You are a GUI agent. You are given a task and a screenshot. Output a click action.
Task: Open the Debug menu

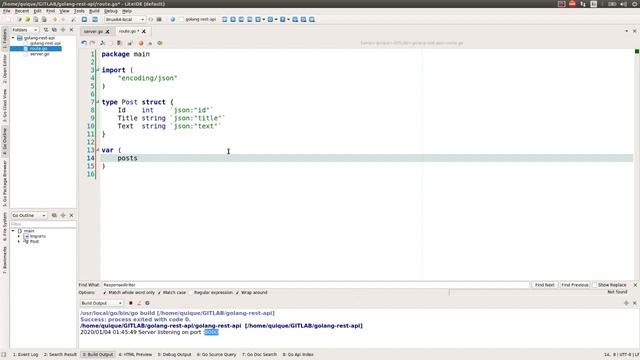pyautogui.click(x=110, y=11)
